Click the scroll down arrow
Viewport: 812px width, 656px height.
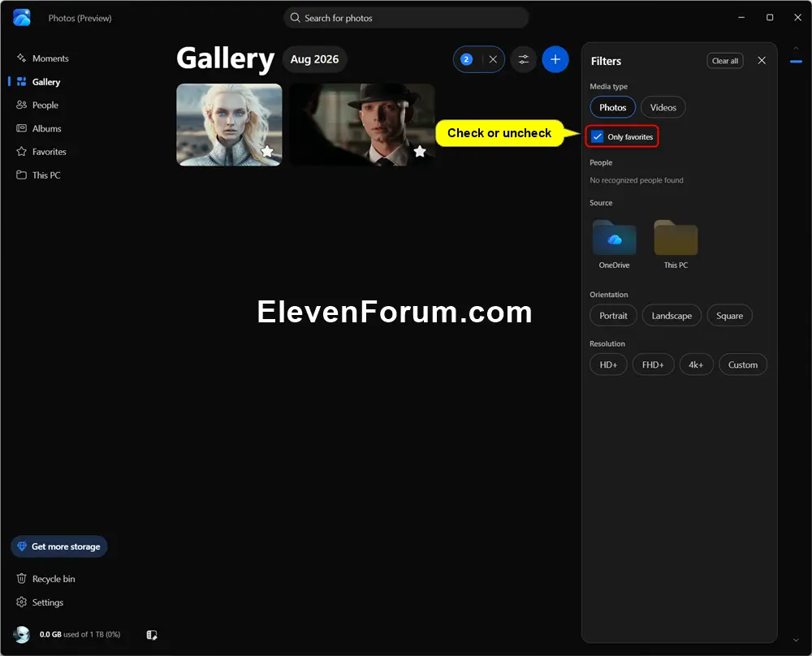coord(796,641)
